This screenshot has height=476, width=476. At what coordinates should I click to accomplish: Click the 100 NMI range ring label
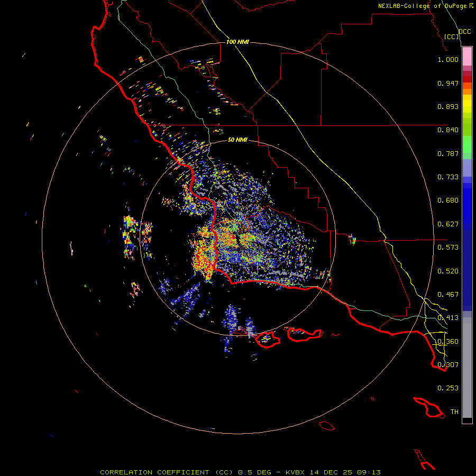(237, 42)
